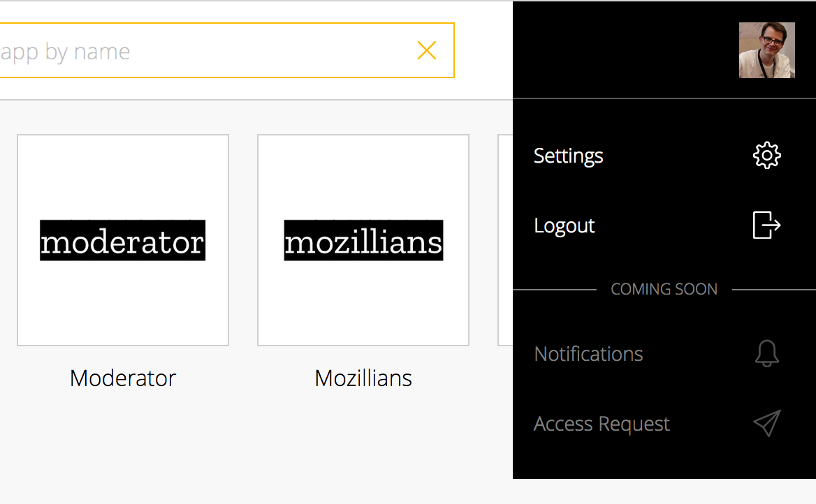Clear the search field with the yellow X
Image resolution: width=816 pixels, height=504 pixels.
pos(427,50)
